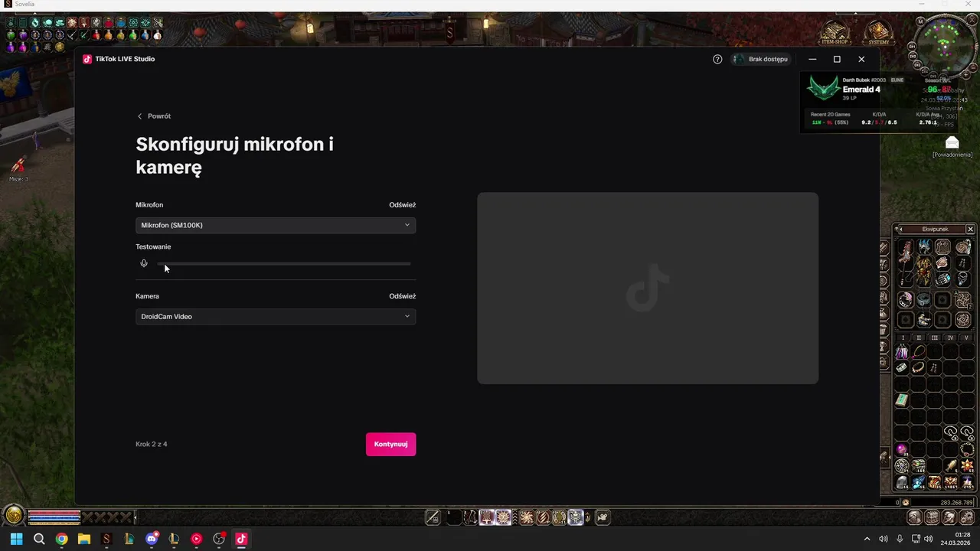Image resolution: width=980 pixels, height=551 pixels.
Task: Switch to inventory page I
Action: tap(903, 337)
